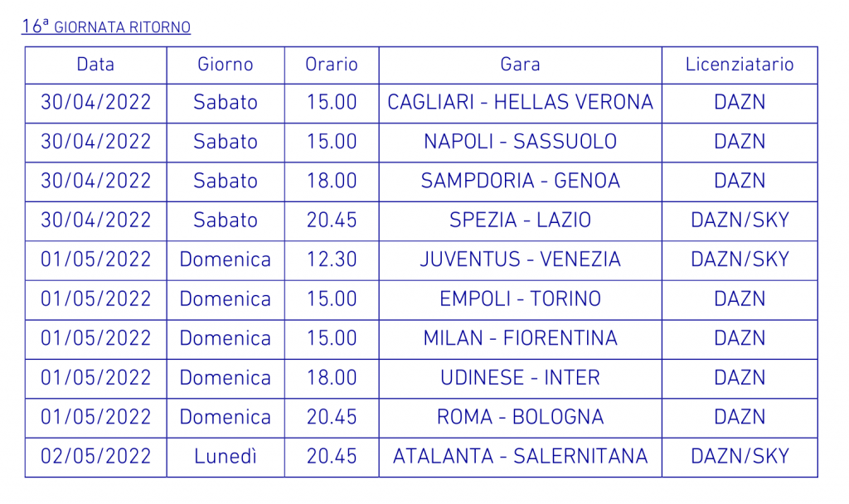Click the CAGLIARI - HELLAS VERONA match cell
This screenshot has height=504, width=849.
tap(521, 103)
